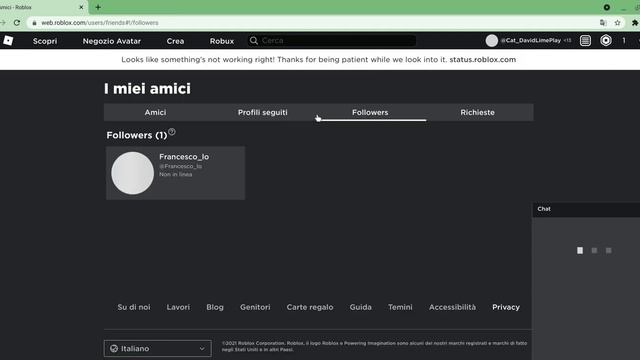Open the Su di noi footer link

click(x=134, y=307)
